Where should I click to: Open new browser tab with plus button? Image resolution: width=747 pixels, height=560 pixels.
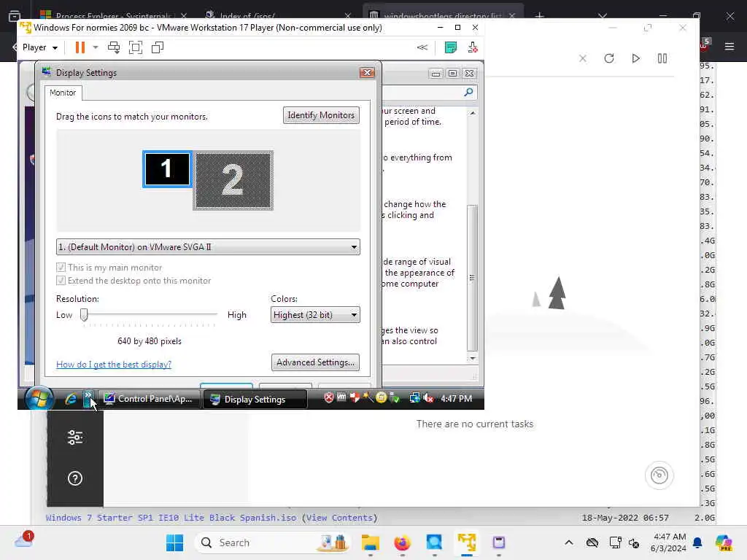(539, 16)
